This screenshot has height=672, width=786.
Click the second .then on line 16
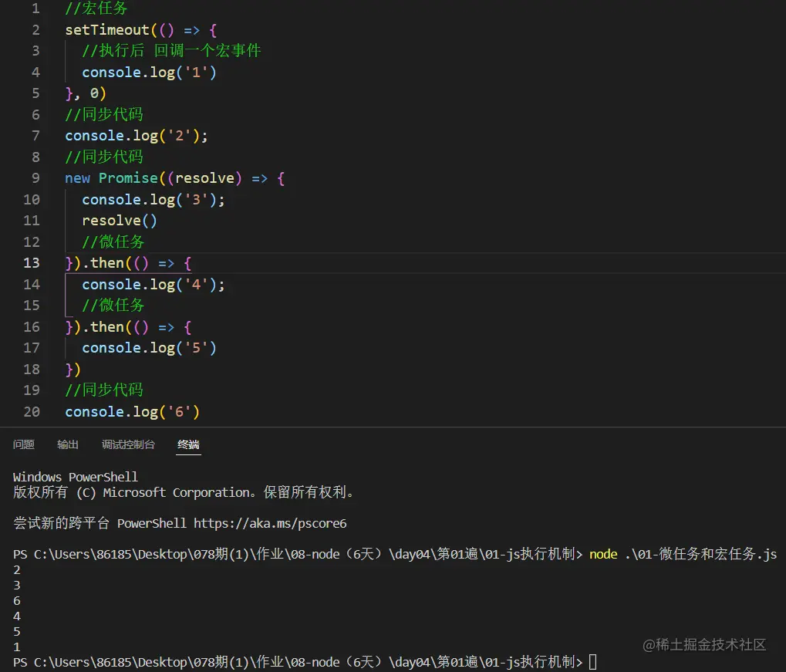[x=103, y=327]
